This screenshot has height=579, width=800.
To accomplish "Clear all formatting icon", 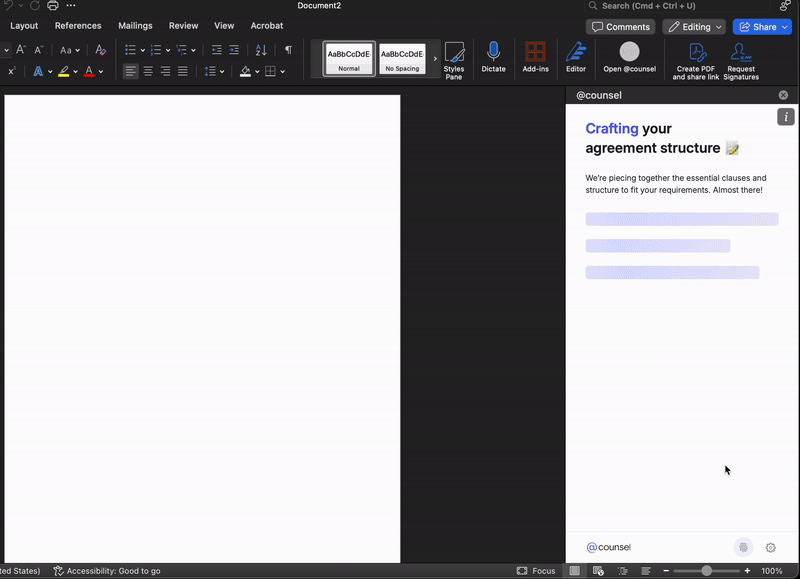I will 101,50.
